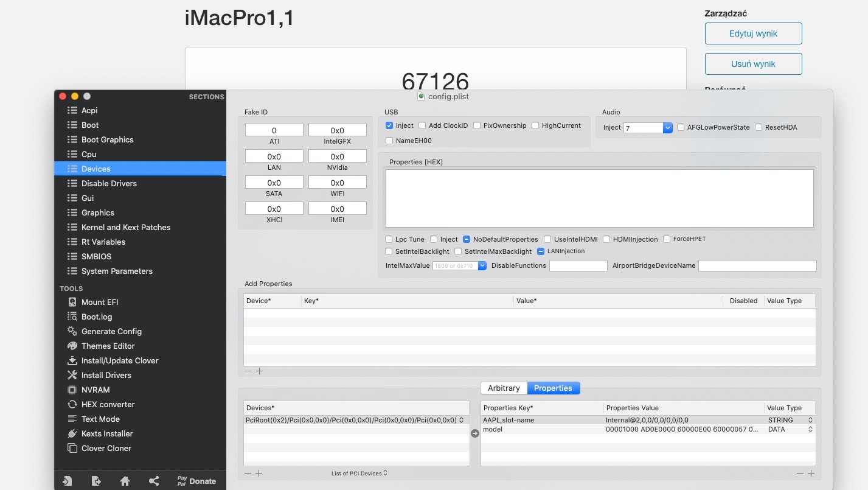Open the List of PCI Devices dropdown
The width and height of the screenshot is (868, 490).
pyautogui.click(x=359, y=473)
